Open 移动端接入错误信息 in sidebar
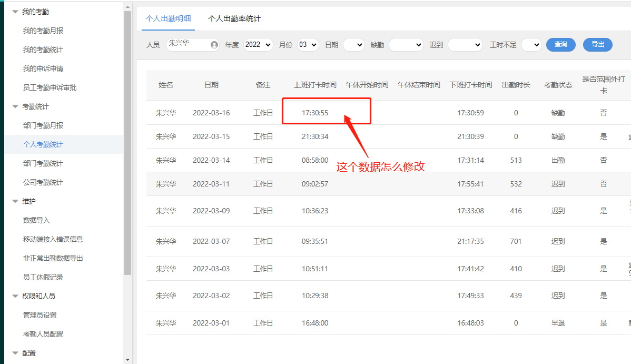Screen dimensions: 631x364 (x=53, y=239)
